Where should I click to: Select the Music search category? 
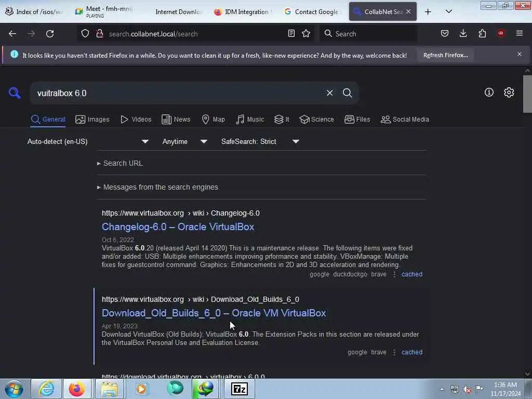click(x=250, y=119)
